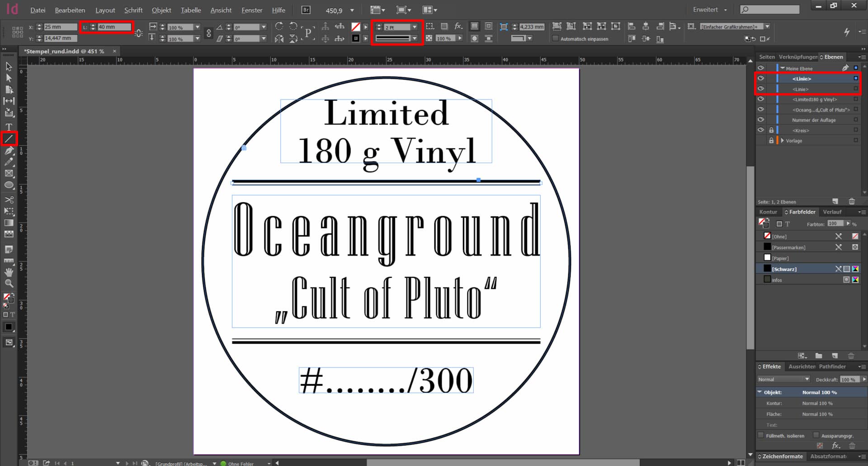Open the stroke type style dropdown
868x466 pixels.
tap(415, 38)
